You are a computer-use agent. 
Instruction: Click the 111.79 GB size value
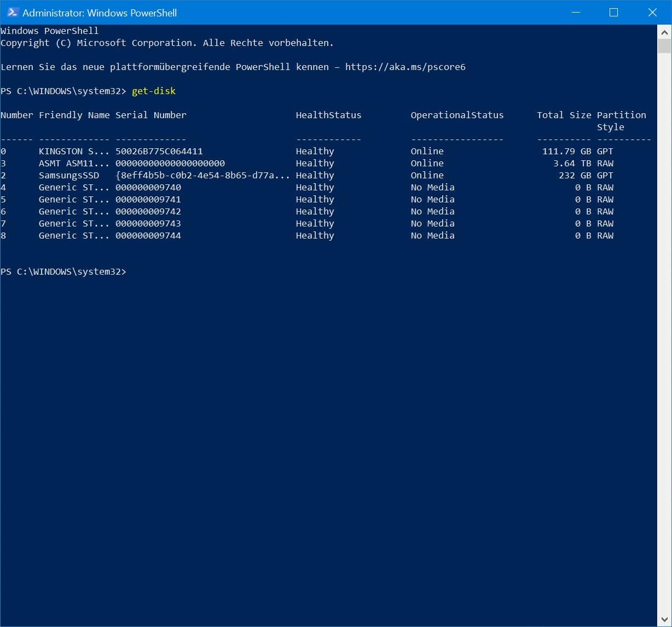(x=567, y=151)
